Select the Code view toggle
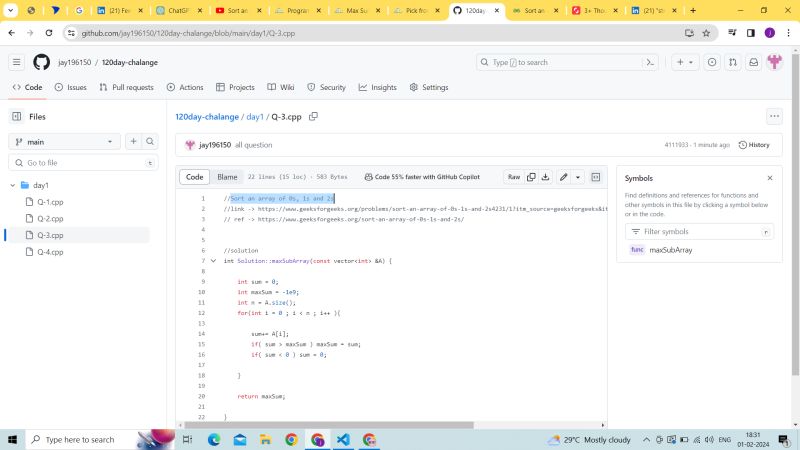Viewport: 800px width, 450px height. coord(194,177)
